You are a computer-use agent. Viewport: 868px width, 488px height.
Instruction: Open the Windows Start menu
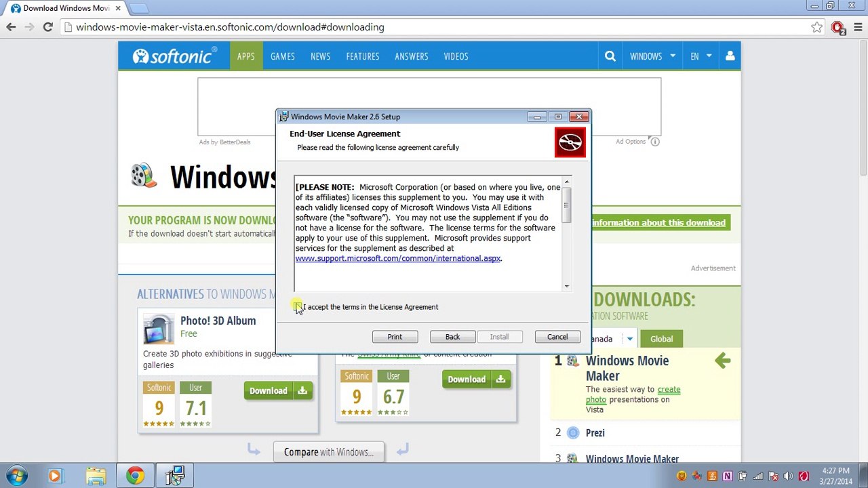point(16,476)
